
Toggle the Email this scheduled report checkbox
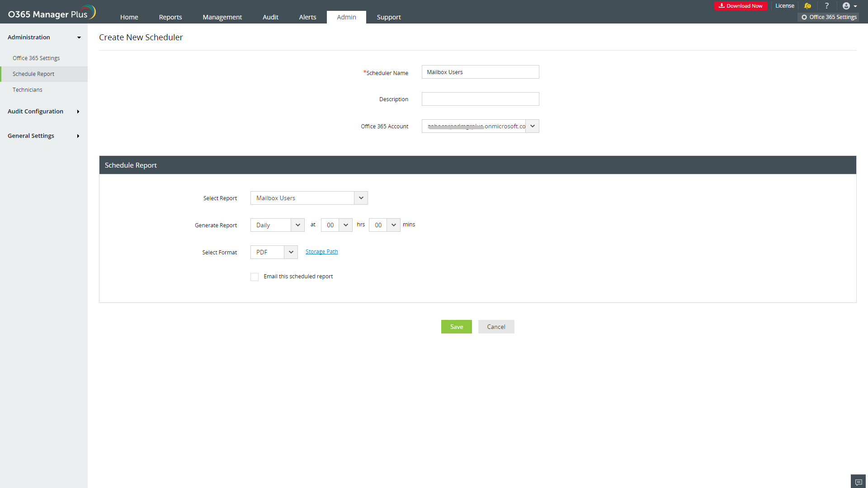(254, 276)
